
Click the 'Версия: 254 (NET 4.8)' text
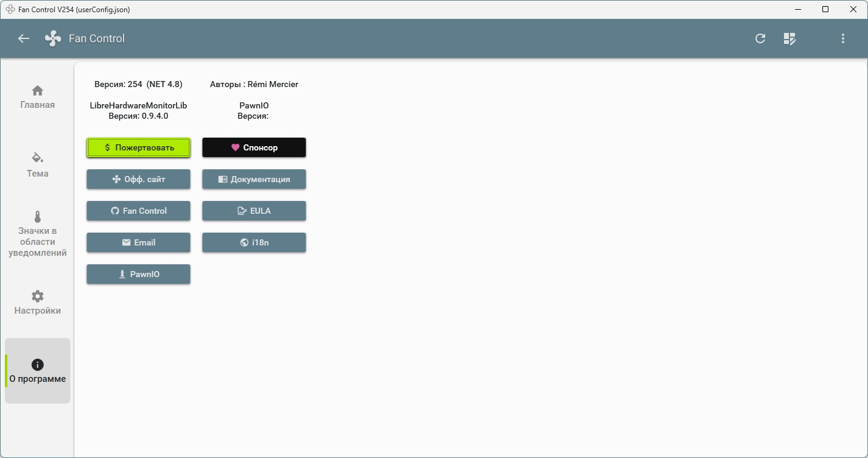(138, 84)
